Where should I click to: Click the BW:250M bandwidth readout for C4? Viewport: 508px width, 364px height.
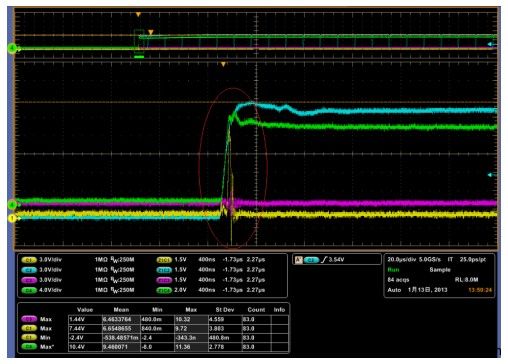122,290
